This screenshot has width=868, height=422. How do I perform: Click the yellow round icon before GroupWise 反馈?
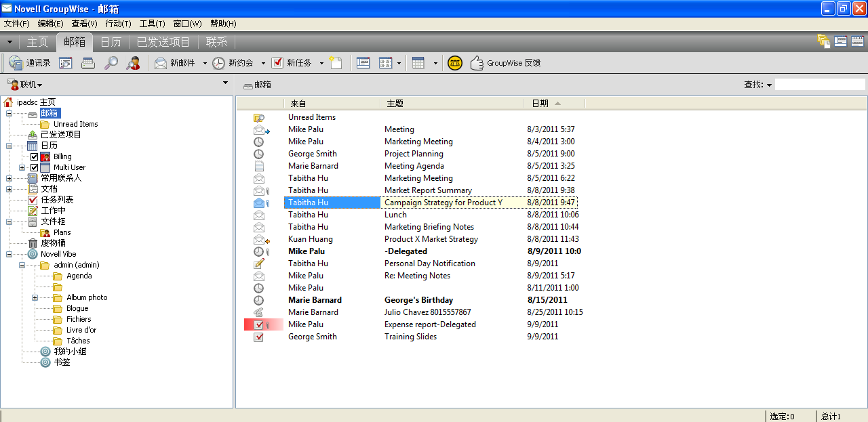coord(454,63)
